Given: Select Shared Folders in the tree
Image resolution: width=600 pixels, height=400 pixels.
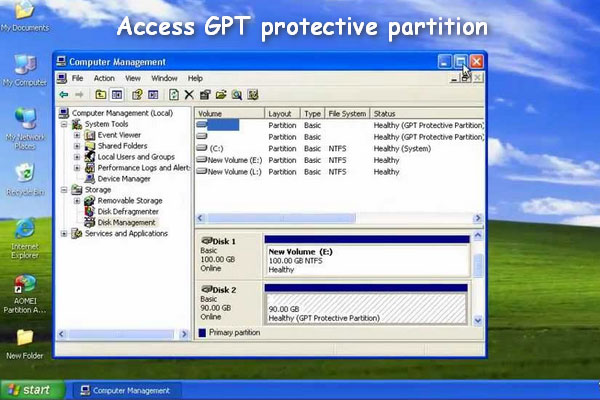Looking at the screenshot, I should click(x=122, y=146).
